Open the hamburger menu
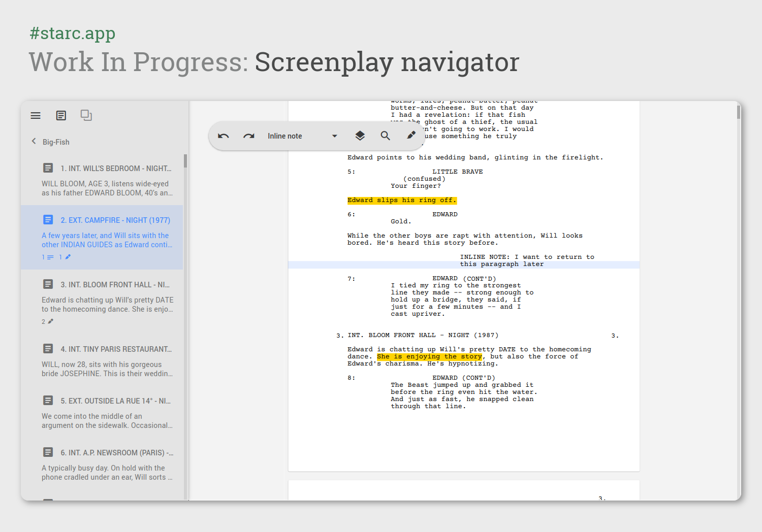This screenshot has height=532, width=762. click(x=36, y=116)
